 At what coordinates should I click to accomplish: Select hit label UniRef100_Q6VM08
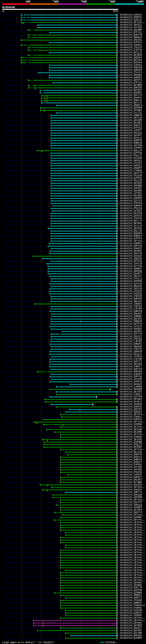(131, 108)
